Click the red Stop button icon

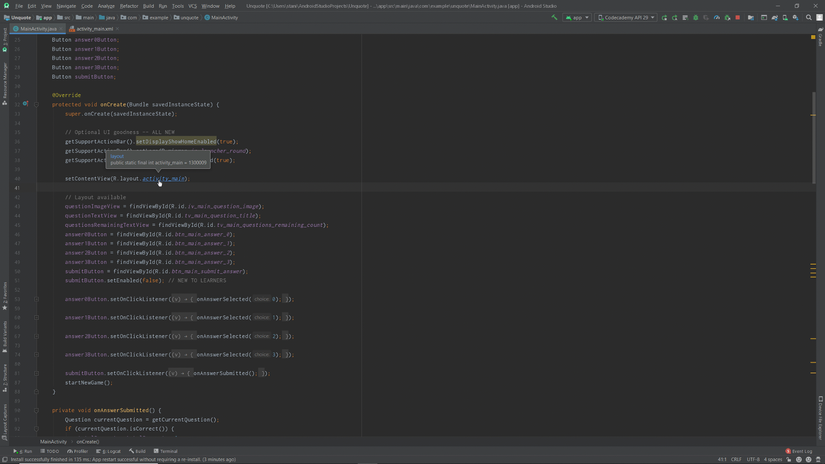tap(738, 17)
